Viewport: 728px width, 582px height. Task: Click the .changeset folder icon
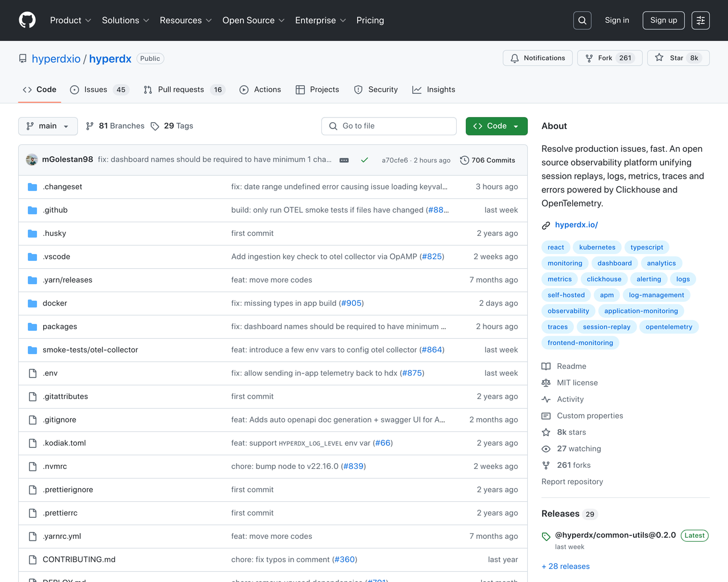32,187
